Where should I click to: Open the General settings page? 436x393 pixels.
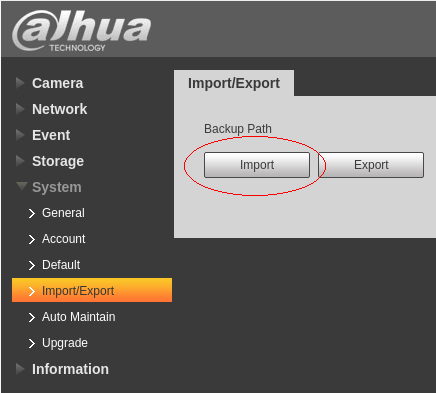click(63, 213)
